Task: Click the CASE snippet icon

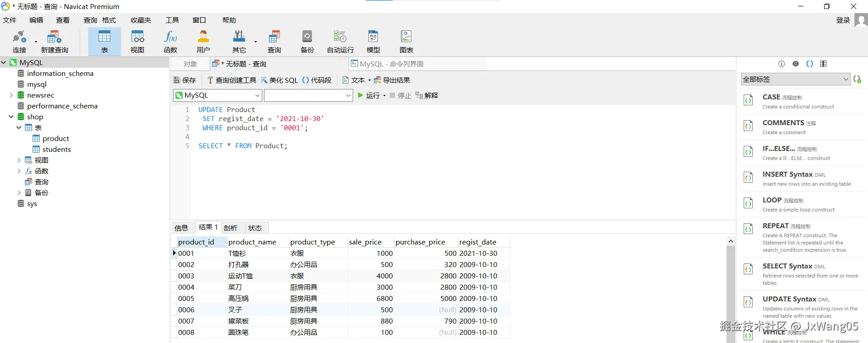Action: pos(749,100)
